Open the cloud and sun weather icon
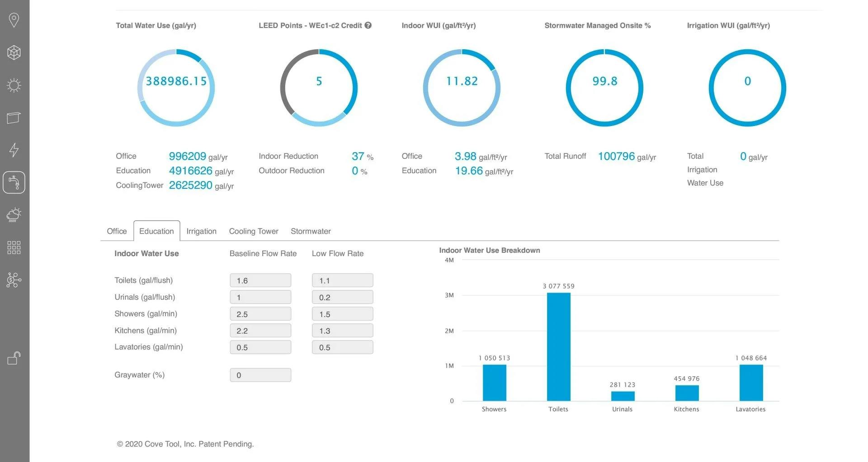 [14, 215]
